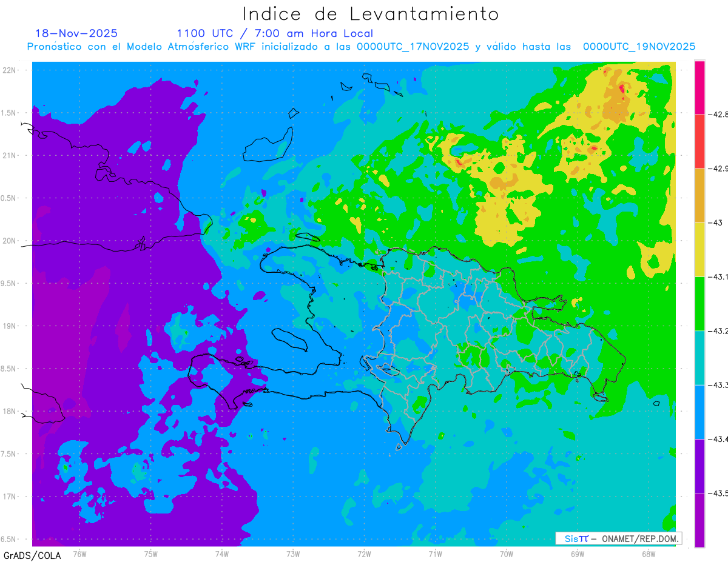Click the legend value "-43.5"

click(x=720, y=493)
